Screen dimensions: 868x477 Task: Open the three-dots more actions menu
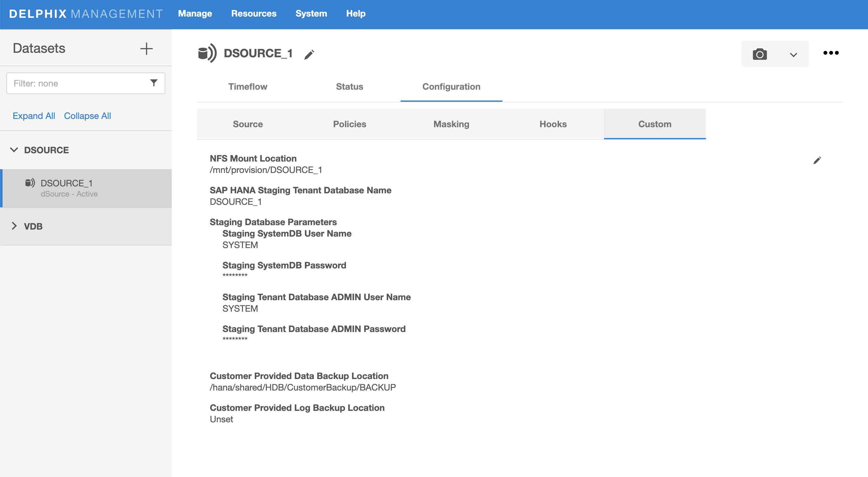(830, 53)
